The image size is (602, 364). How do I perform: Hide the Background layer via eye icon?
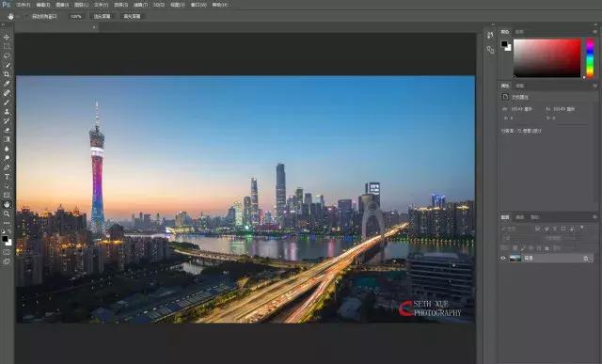[503, 259]
